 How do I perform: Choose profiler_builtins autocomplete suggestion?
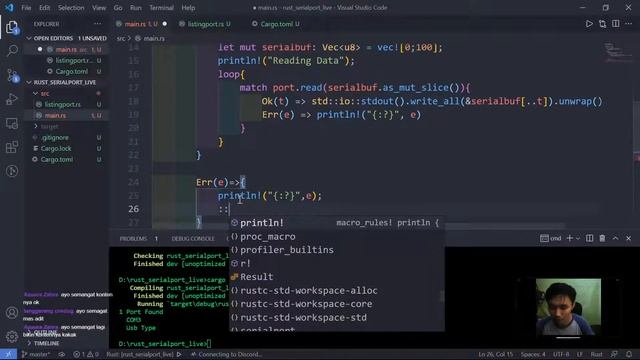pos(336,250)
